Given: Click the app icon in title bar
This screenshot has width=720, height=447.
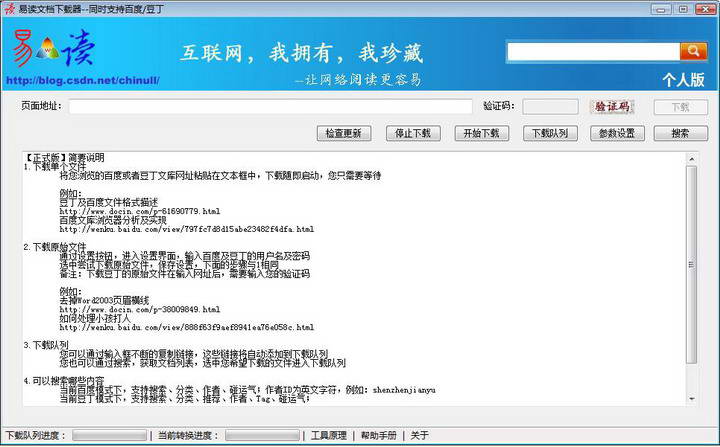Looking at the screenshot, I should (x=9, y=9).
